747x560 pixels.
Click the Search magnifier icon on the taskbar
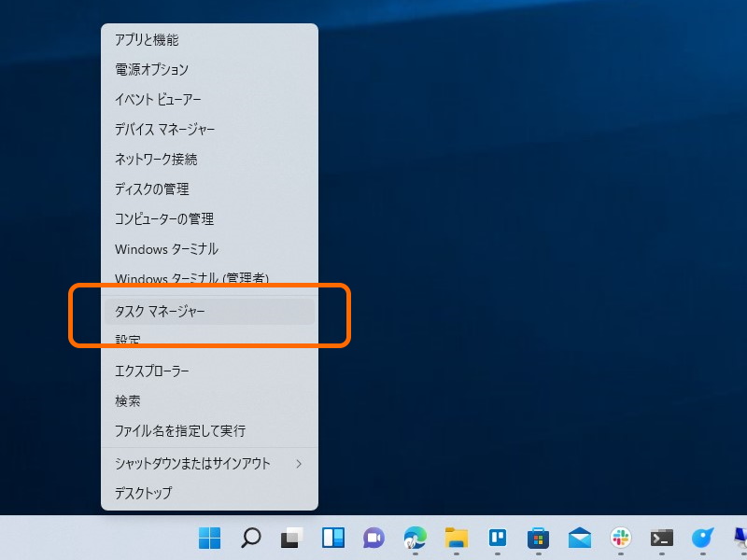pyautogui.click(x=250, y=539)
